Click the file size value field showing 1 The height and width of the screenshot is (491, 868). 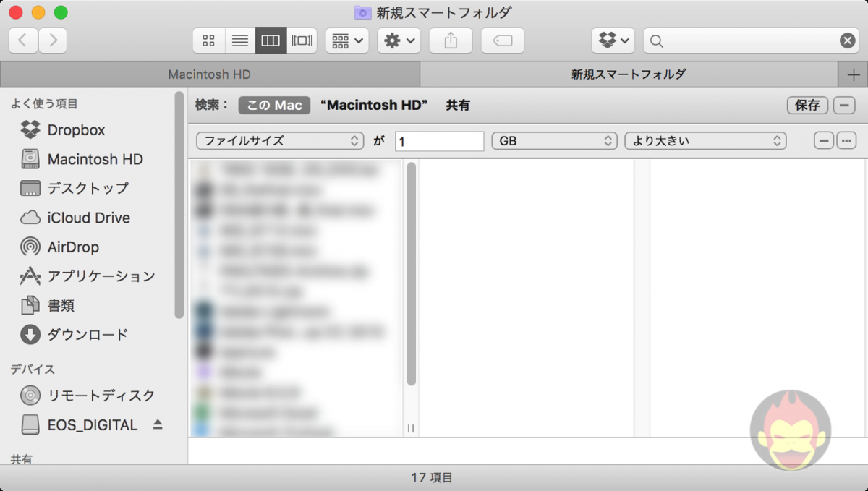[x=438, y=140]
